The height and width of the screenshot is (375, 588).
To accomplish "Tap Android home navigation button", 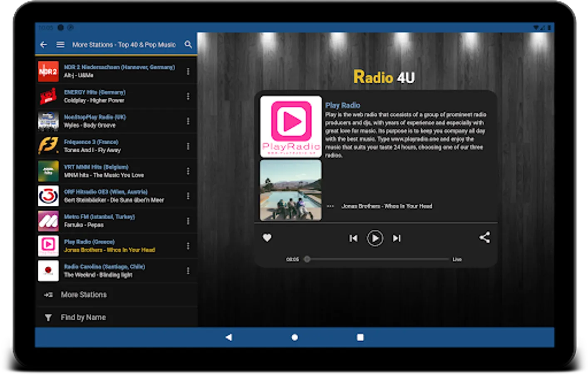I will point(295,337).
